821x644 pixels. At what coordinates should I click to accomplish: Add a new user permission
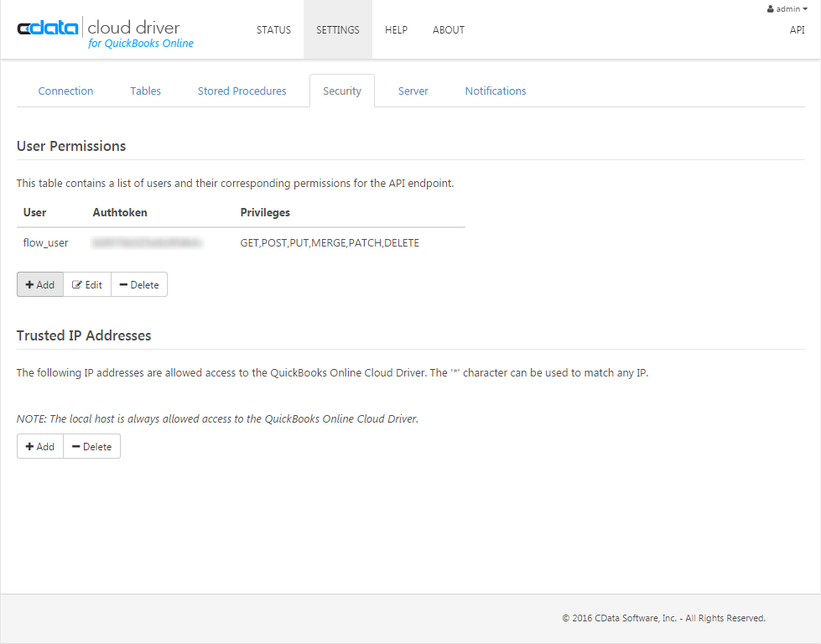[40, 284]
